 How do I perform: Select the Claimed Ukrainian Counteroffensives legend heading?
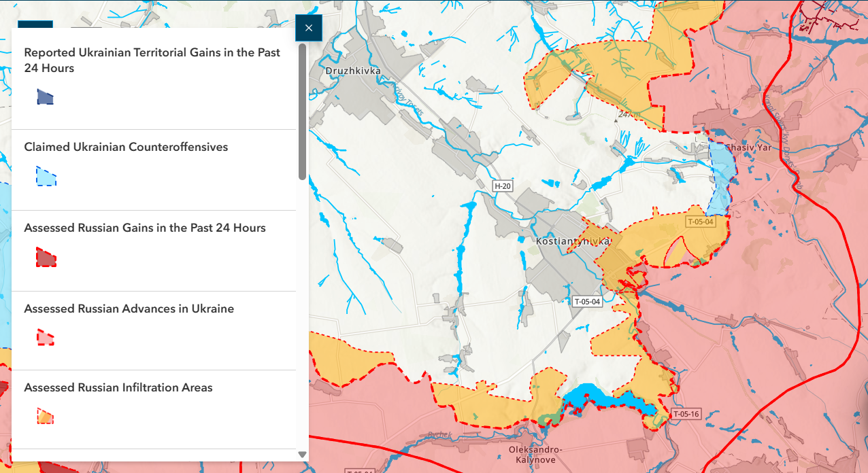coord(126,147)
